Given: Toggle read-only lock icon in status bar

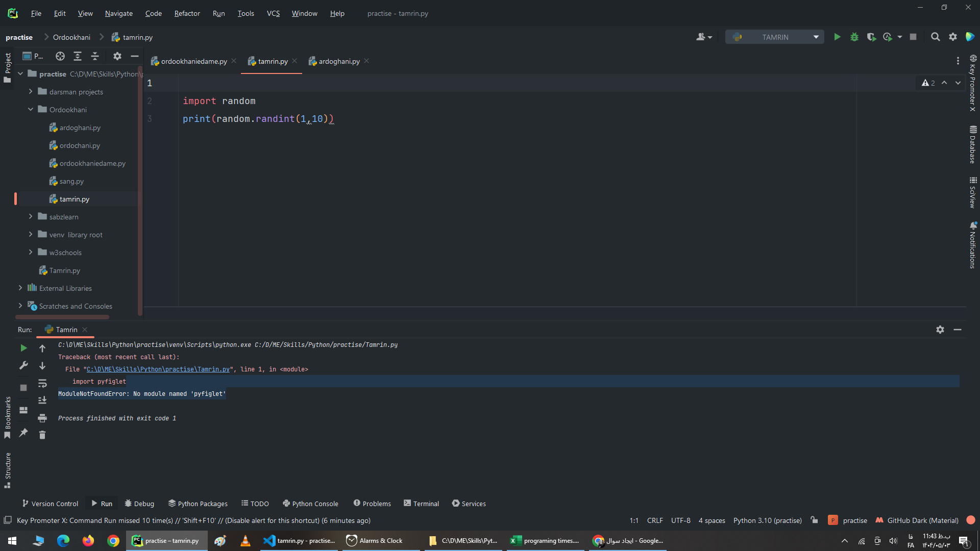Looking at the screenshot, I should (815, 520).
